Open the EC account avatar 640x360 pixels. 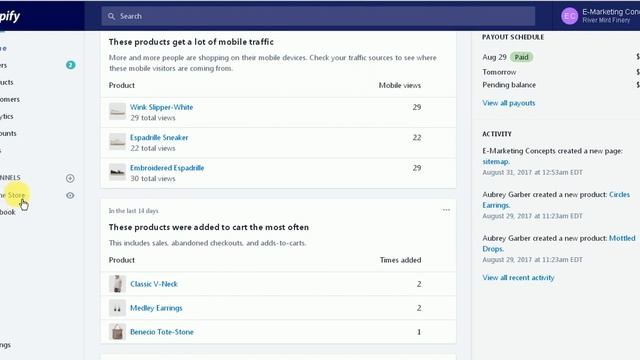coord(569,16)
